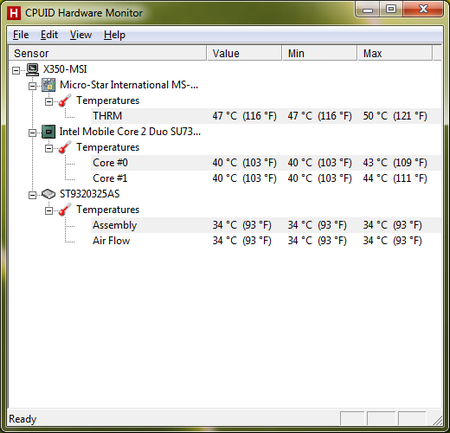Select Micro-Star International MS-... row

(x=129, y=85)
